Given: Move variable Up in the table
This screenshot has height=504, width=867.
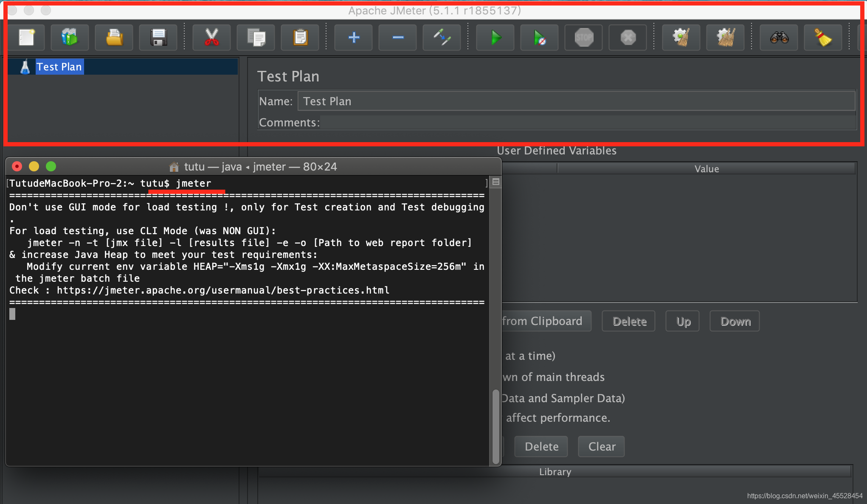Looking at the screenshot, I should click(683, 322).
